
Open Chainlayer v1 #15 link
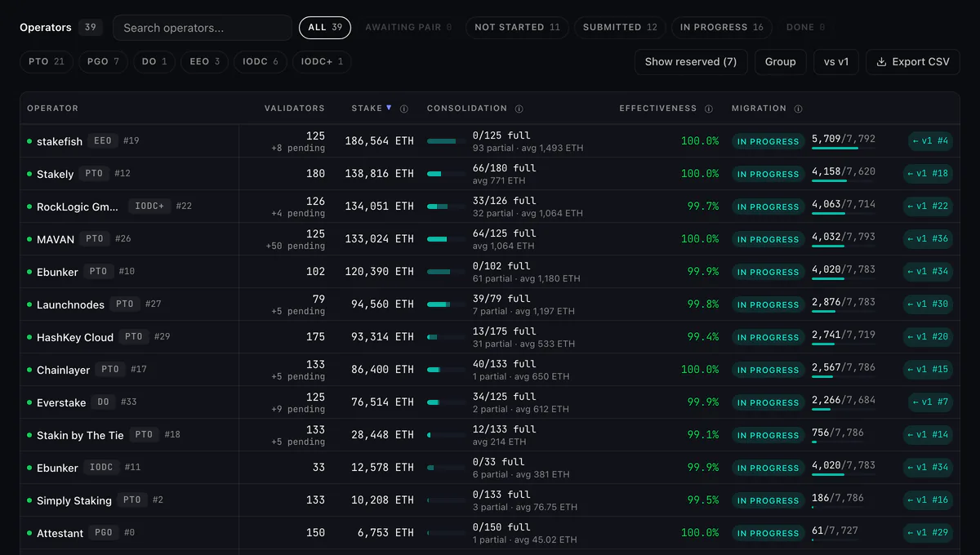click(x=929, y=370)
